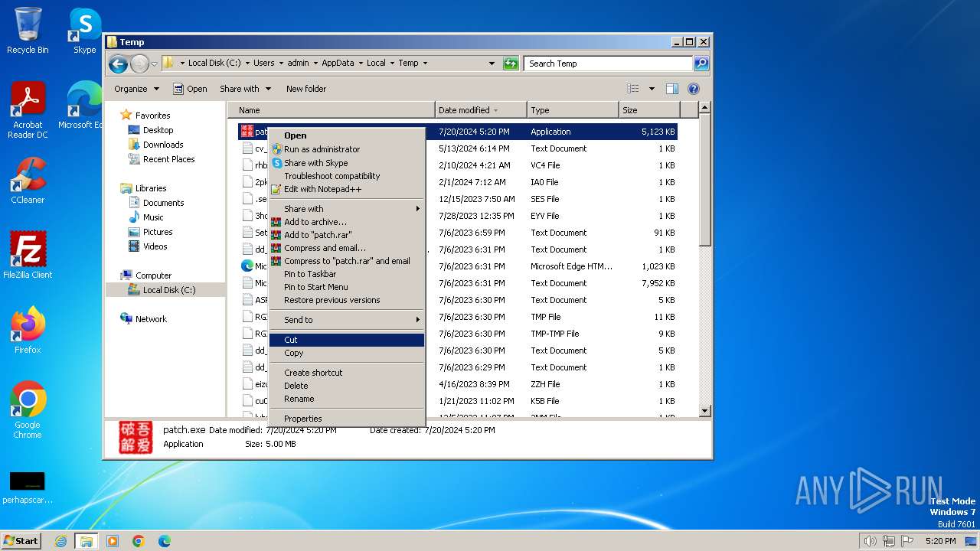Select Local Disk (C:) in tree
This screenshot has width=980, height=551.
(x=168, y=290)
